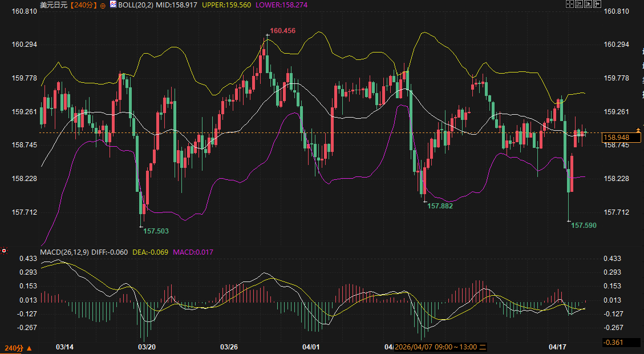Click the 157.503 low price label

(x=156, y=231)
